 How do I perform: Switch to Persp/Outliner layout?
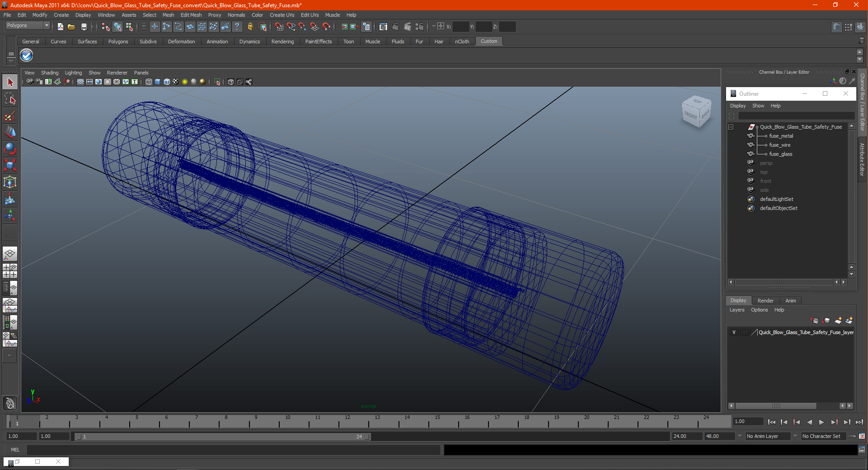10,288
